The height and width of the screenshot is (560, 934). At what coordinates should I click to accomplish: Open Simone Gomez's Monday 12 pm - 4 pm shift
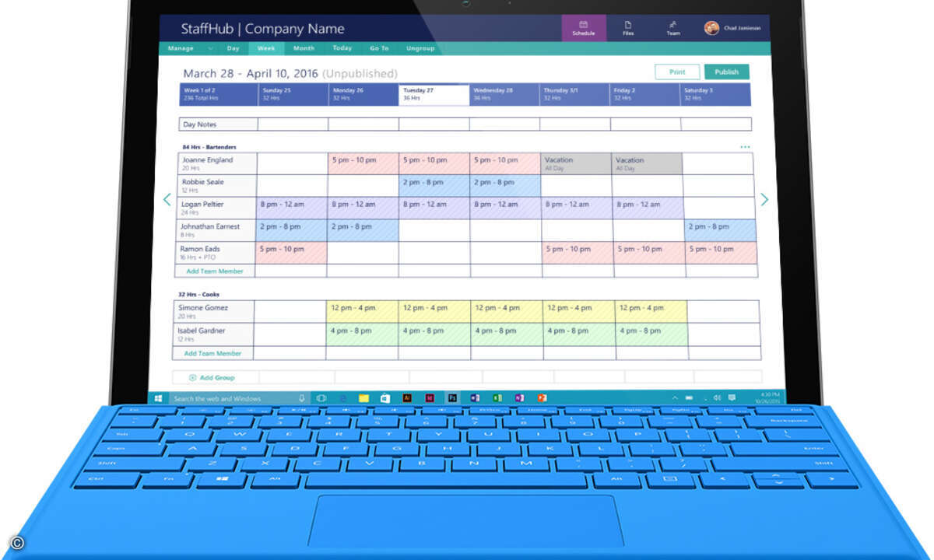pyautogui.click(x=362, y=312)
